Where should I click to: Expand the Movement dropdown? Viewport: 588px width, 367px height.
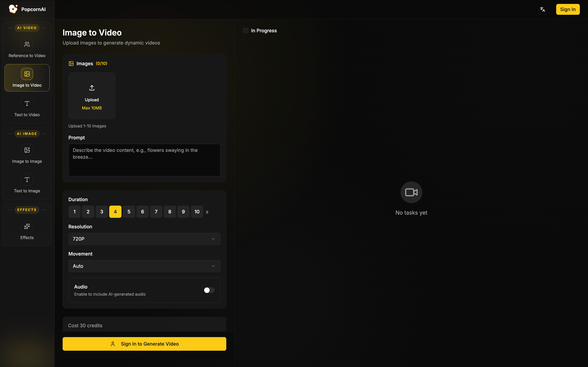(x=144, y=266)
